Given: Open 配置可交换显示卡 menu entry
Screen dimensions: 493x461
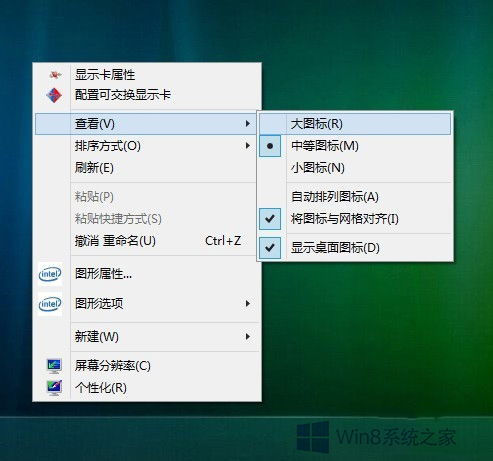Looking at the screenshot, I should [147, 95].
